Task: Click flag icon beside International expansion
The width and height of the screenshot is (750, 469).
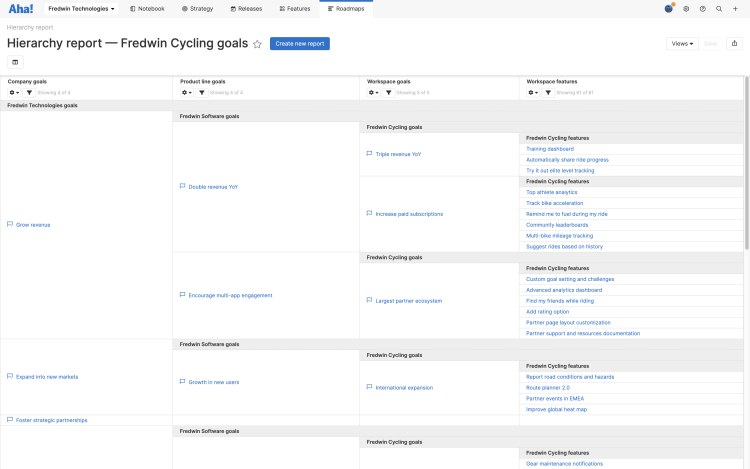Action: pyautogui.click(x=369, y=387)
